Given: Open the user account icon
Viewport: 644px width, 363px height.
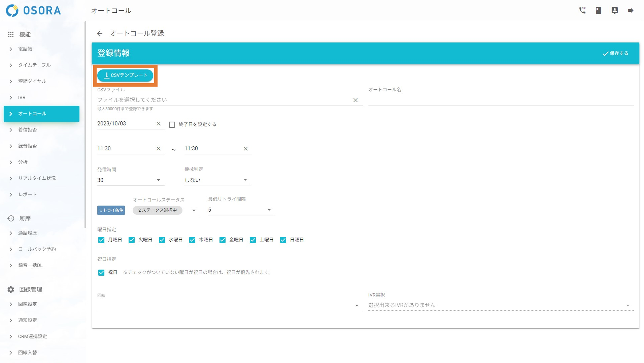Looking at the screenshot, I should point(614,10).
